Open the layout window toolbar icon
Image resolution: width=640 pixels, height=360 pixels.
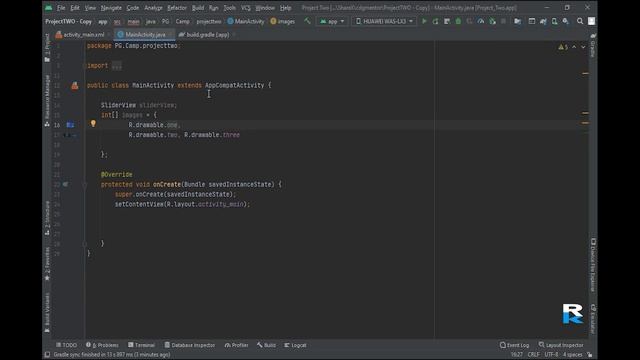point(532,21)
